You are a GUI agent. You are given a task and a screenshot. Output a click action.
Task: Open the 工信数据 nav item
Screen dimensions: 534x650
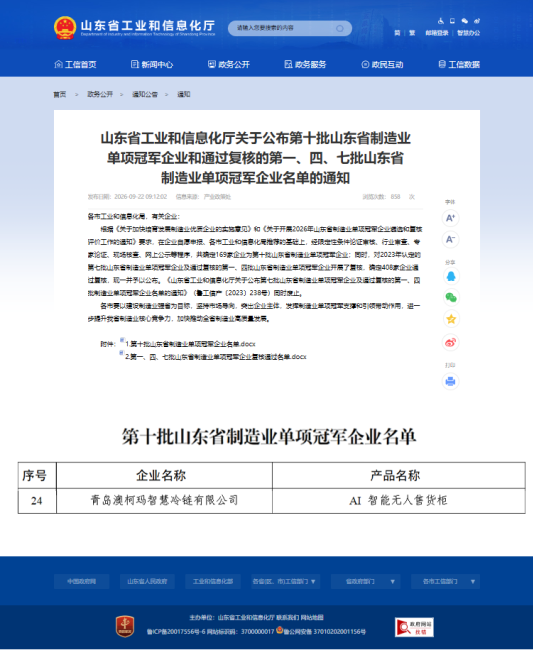pyautogui.click(x=459, y=64)
